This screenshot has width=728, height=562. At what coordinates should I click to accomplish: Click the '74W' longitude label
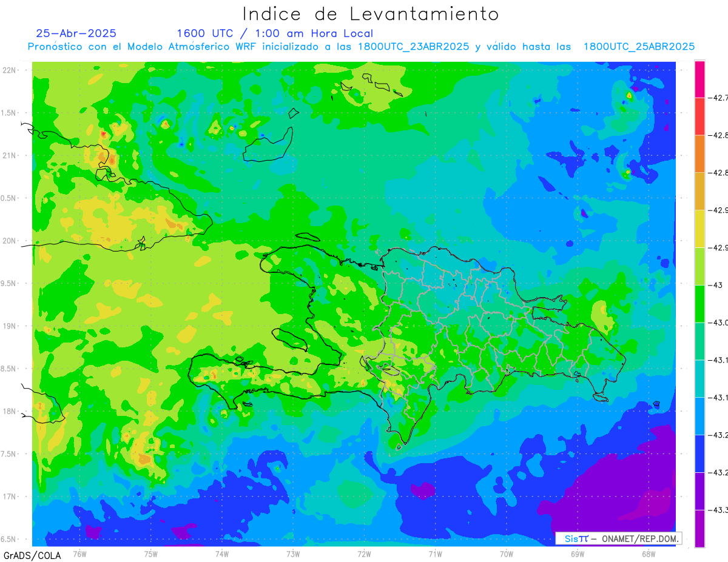[x=222, y=554]
